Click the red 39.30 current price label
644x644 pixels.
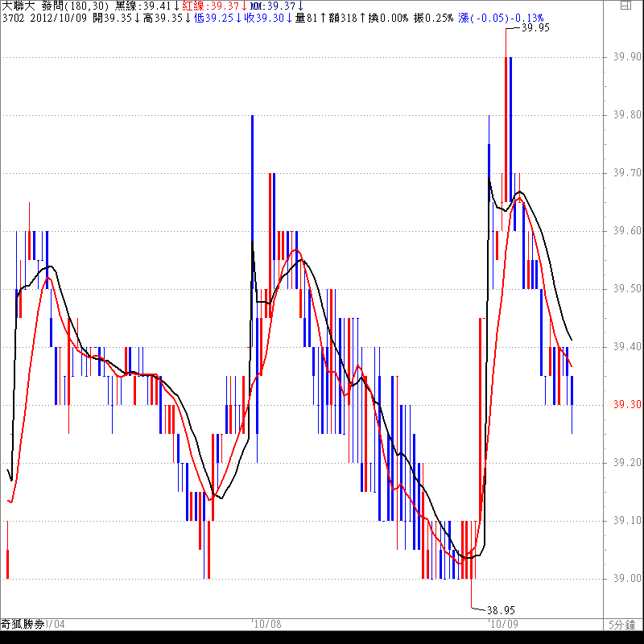coord(627,405)
